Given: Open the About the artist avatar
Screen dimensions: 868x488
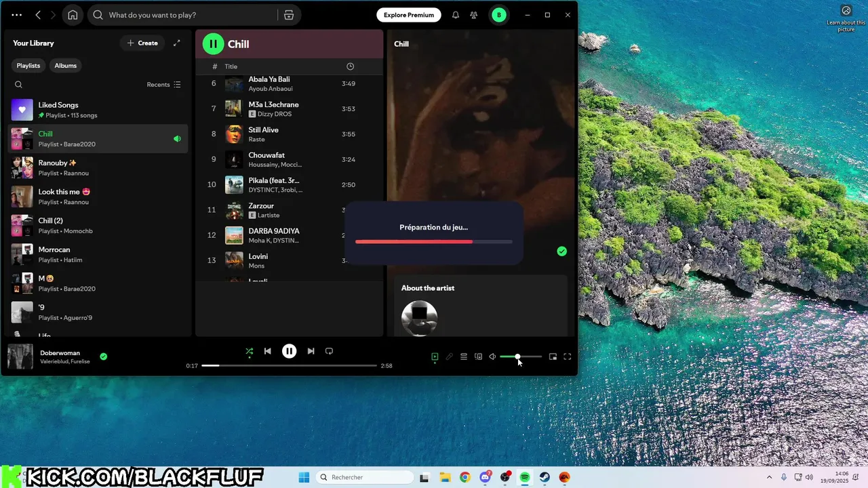Looking at the screenshot, I should [419, 318].
